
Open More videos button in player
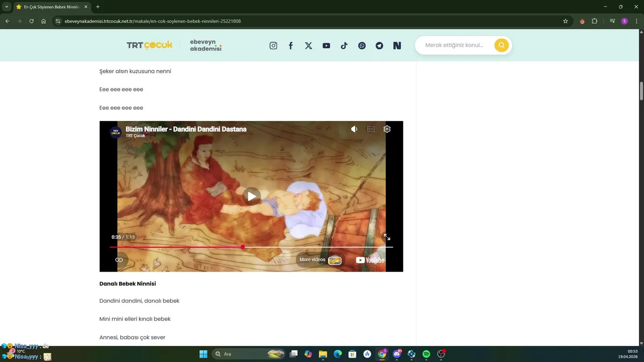pos(320,260)
